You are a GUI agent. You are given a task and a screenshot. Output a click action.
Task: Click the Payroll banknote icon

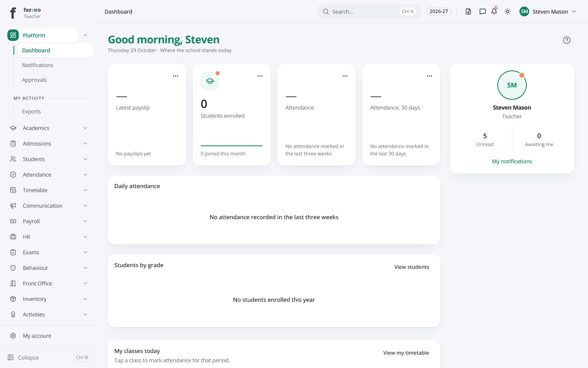pyautogui.click(x=13, y=221)
